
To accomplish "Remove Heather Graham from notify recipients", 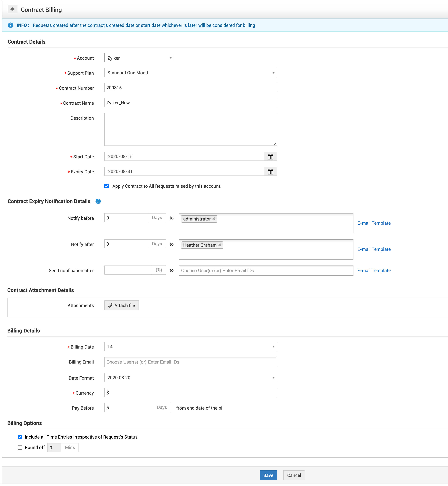I will tap(219, 245).
